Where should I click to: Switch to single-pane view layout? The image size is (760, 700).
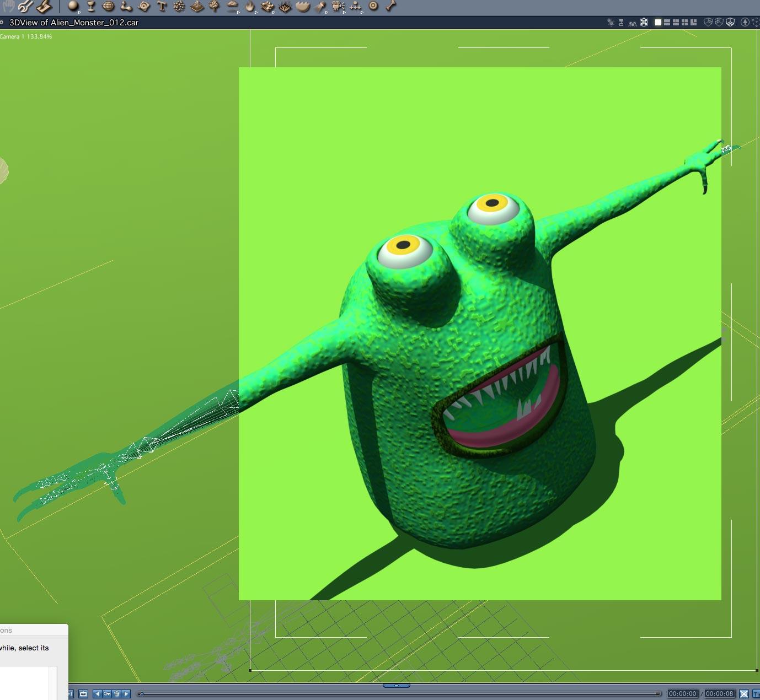[658, 23]
